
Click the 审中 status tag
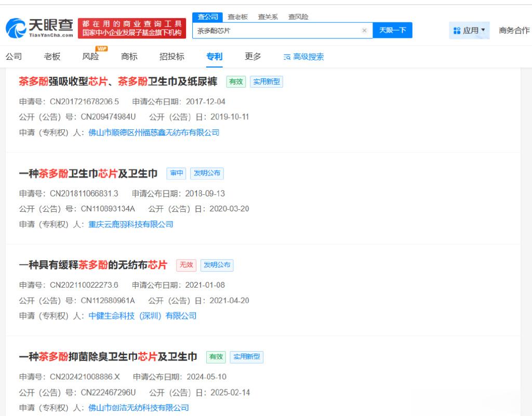pos(176,173)
